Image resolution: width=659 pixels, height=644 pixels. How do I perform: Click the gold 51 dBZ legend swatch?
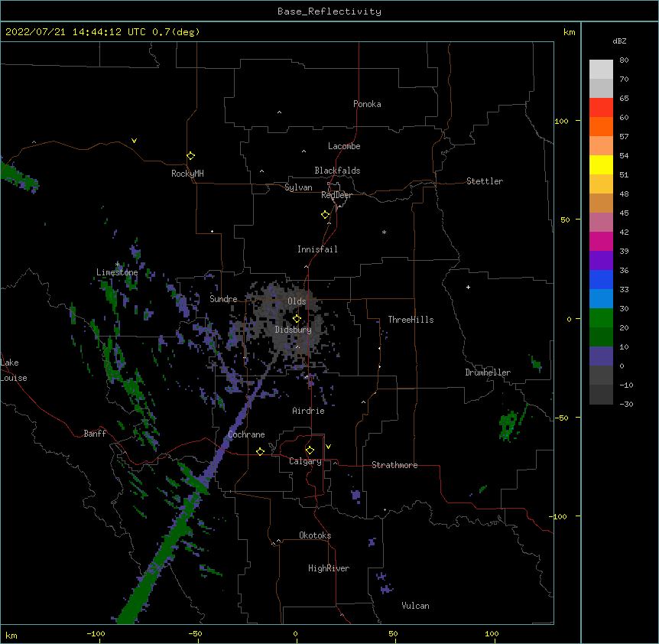pyautogui.click(x=601, y=184)
